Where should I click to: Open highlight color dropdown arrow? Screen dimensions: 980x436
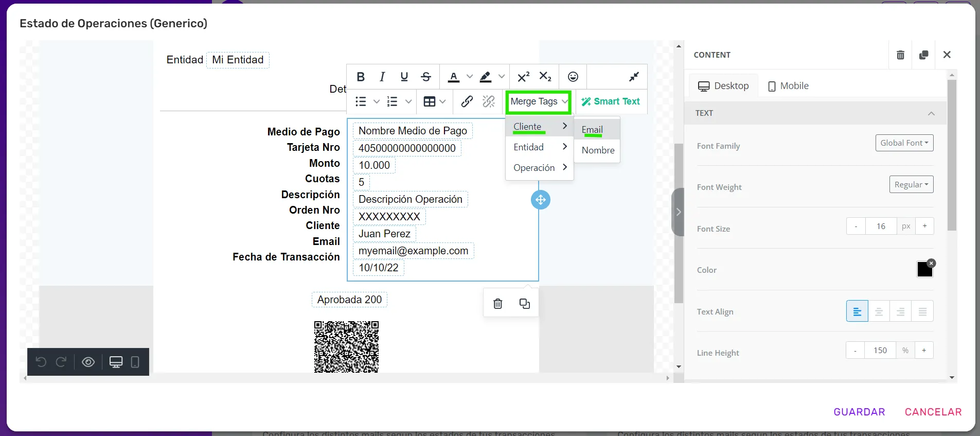tap(502, 77)
